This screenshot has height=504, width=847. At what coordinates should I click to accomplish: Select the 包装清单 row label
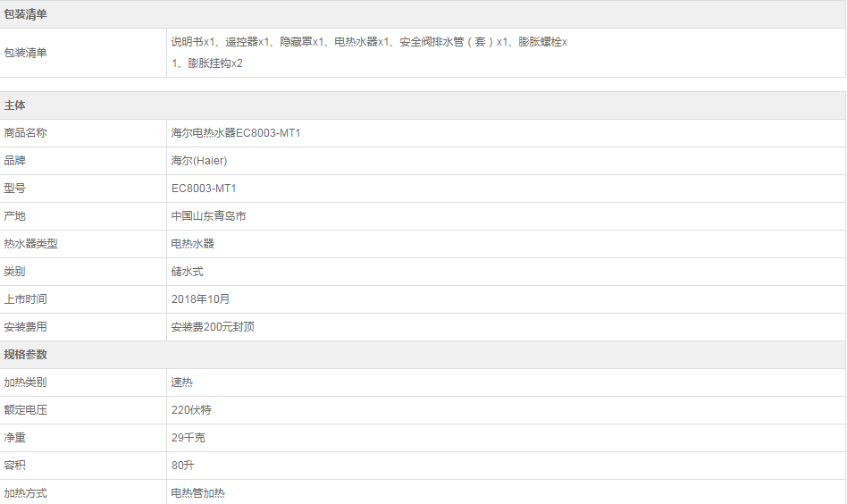pyautogui.click(x=25, y=53)
